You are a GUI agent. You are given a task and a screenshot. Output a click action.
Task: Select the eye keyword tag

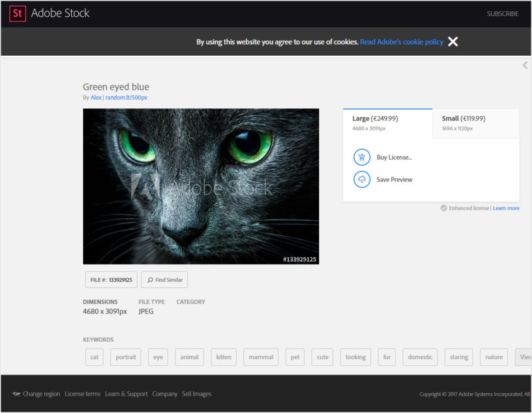pos(158,357)
